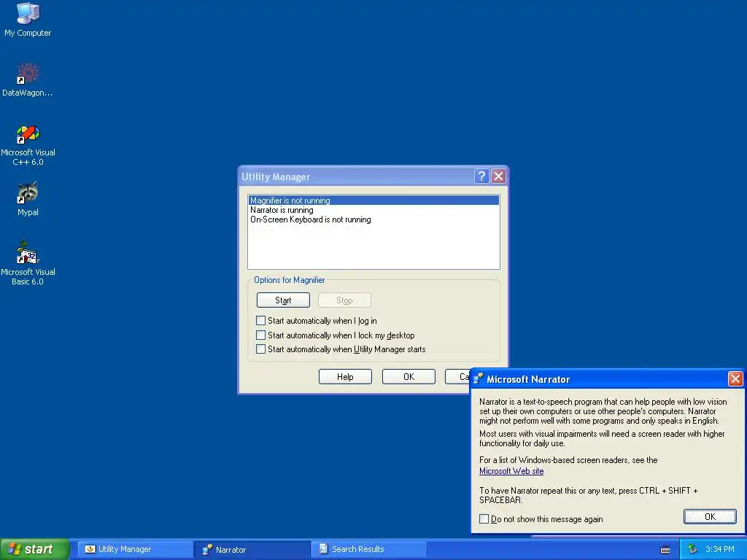Click OK in Utility Manager dialog

(409, 377)
